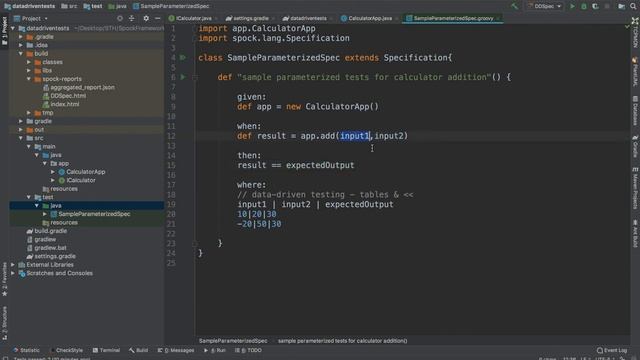Screen dimensions: 640x360
Task: Select index.html in project tree
Action: pyautogui.click(x=65, y=104)
